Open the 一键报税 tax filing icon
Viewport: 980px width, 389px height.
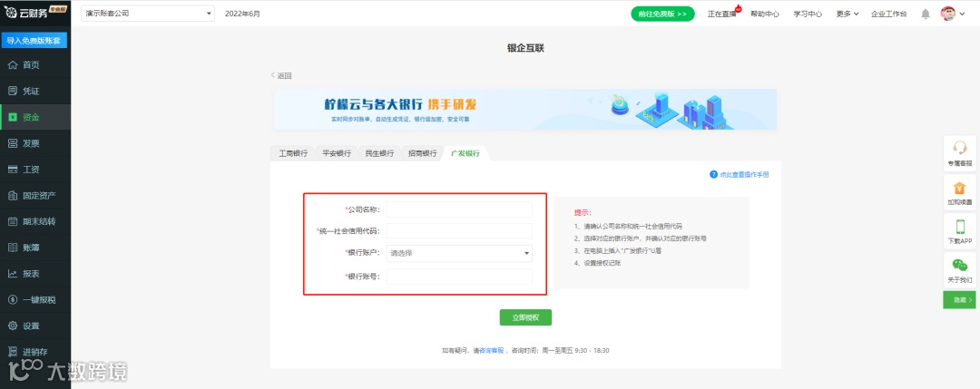(13, 299)
